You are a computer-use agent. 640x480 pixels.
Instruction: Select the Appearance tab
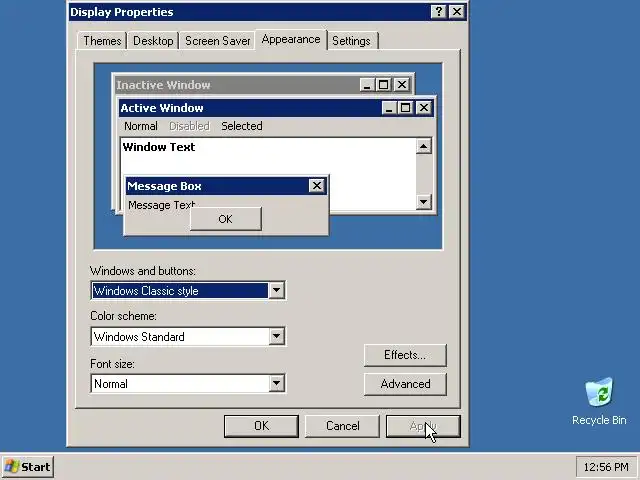point(291,40)
